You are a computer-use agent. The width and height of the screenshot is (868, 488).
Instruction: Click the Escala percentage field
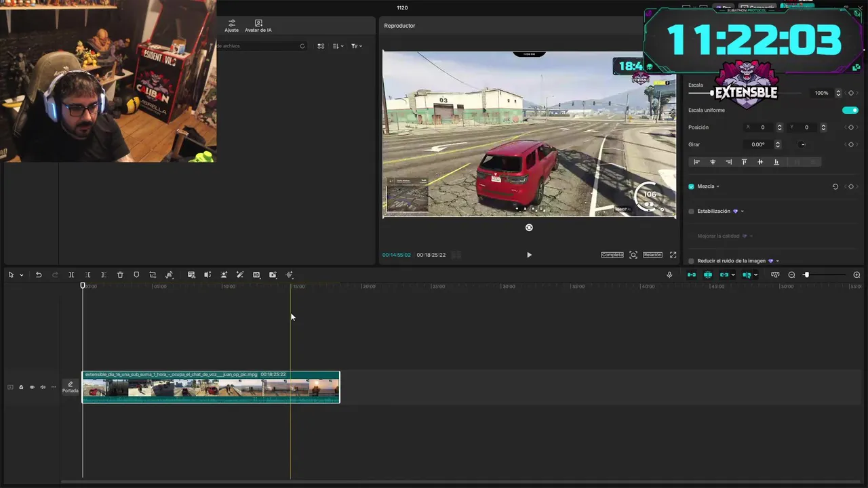[x=821, y=93]
